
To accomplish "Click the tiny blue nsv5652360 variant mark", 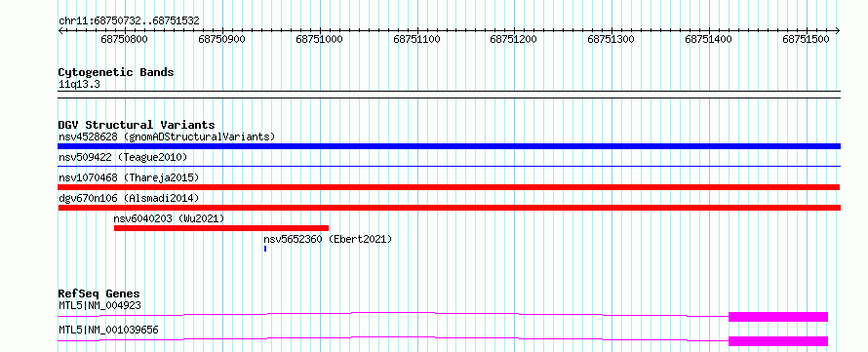I will click(265, 249).
